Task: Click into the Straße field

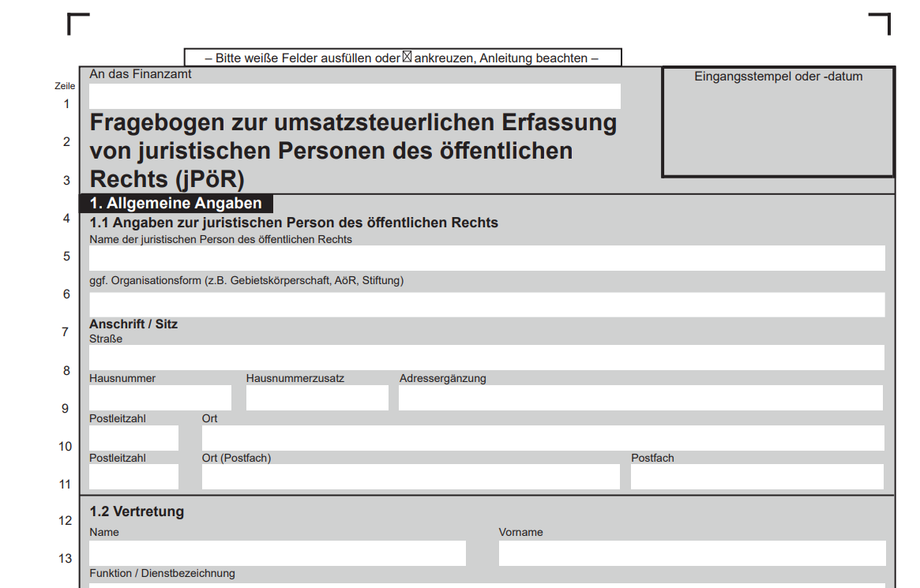Action: tap(486, 358)
